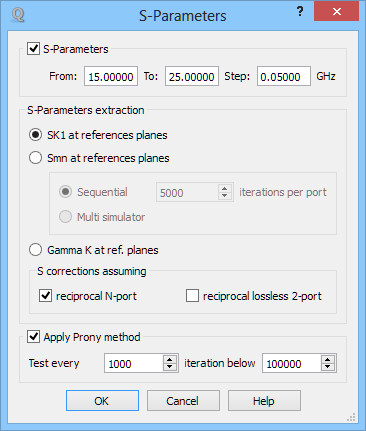Click the Q application icon in title bar
The image size is (366, 431).
pyautogui.click(x=18, y=15)
